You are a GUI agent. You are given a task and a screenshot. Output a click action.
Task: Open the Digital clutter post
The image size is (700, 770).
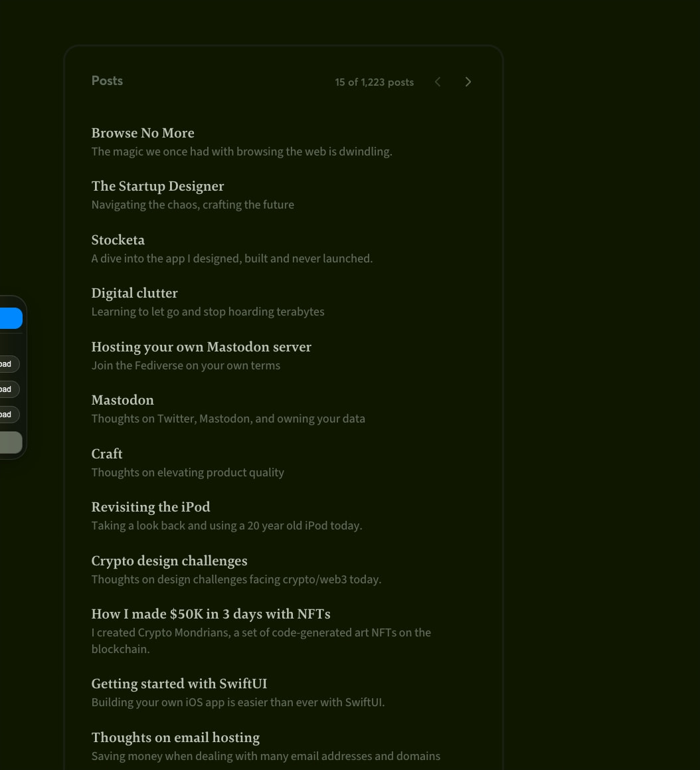(x=135, y=293)
